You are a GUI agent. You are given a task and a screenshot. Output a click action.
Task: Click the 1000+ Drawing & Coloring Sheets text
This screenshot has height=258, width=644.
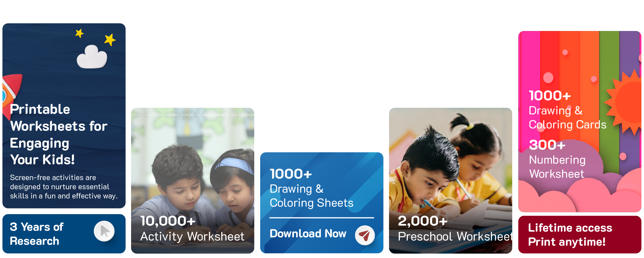tap(311, 188)
